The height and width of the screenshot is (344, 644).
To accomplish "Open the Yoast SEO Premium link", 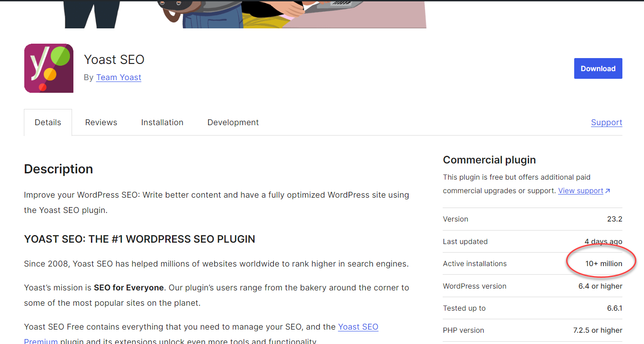I will pos(358,326).
